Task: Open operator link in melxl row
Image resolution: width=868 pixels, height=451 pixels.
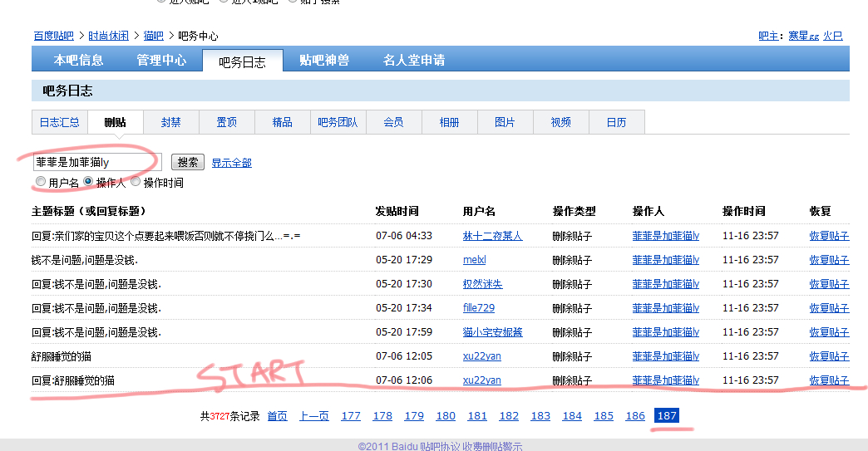Action: (x=666, y=260)
